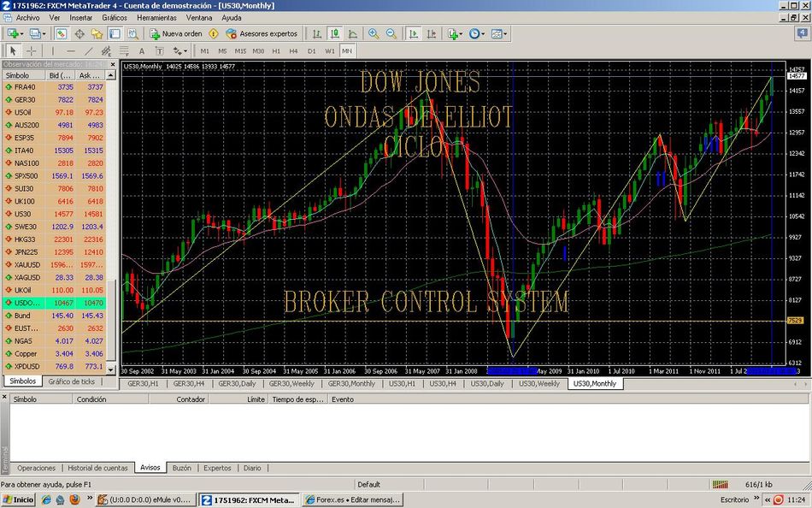The height and width of the screenshot is (508, 812).
Task: Pick the Fibonacci retracement tool
Action: tap(123, 50)
